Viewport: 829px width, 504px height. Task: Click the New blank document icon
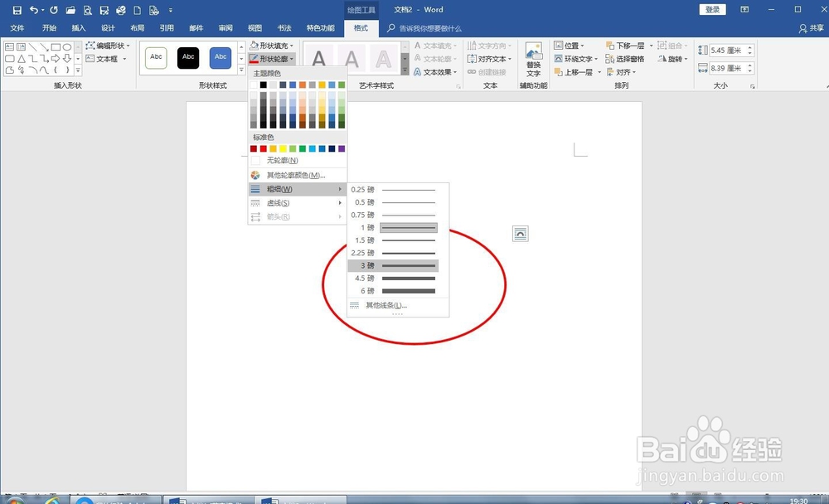click(137, 10)
